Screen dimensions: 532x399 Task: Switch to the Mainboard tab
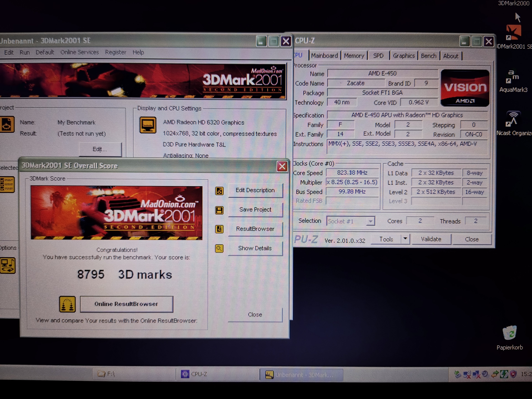324,56
